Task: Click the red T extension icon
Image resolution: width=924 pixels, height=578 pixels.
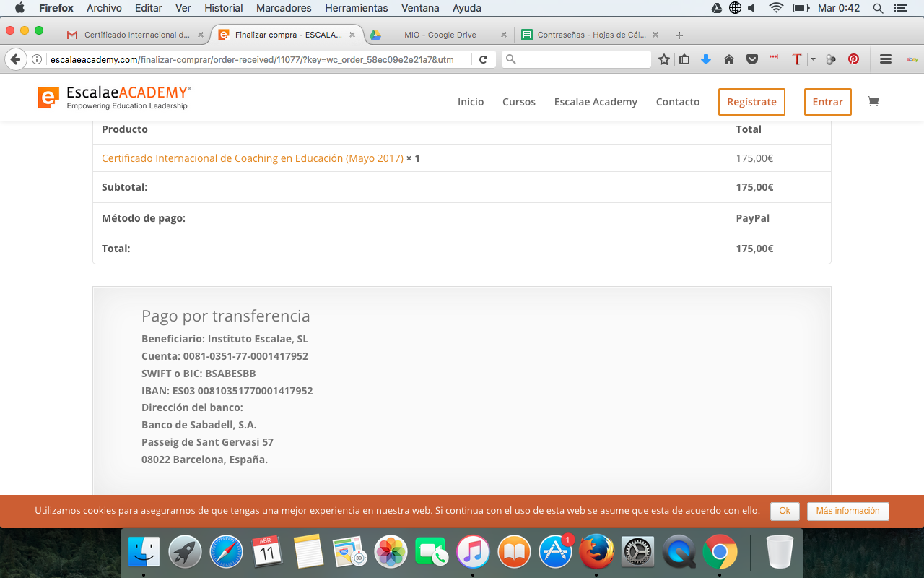Action: (x=797, y=59)
